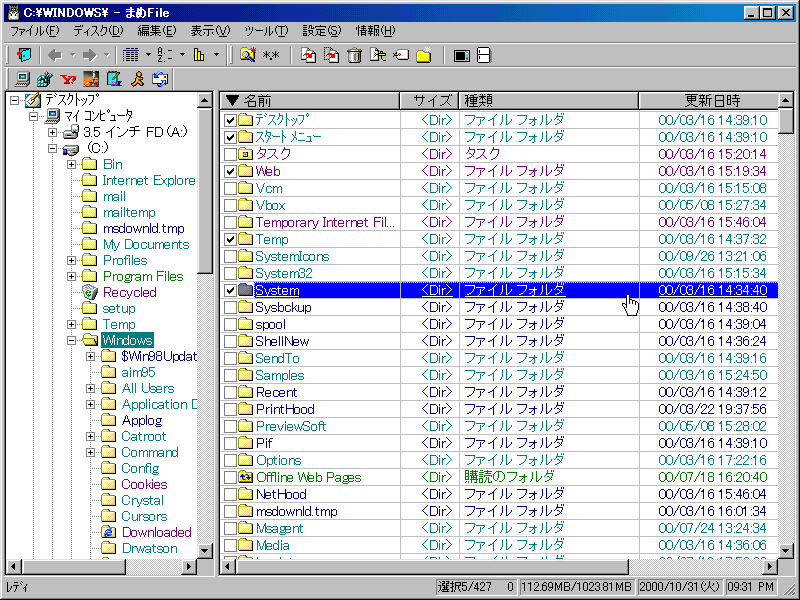Viewport: 800px width, 600px height.
Task: Click the folder tree scroll up arrow
Action: pyautogui.click(x=205, y=99)
